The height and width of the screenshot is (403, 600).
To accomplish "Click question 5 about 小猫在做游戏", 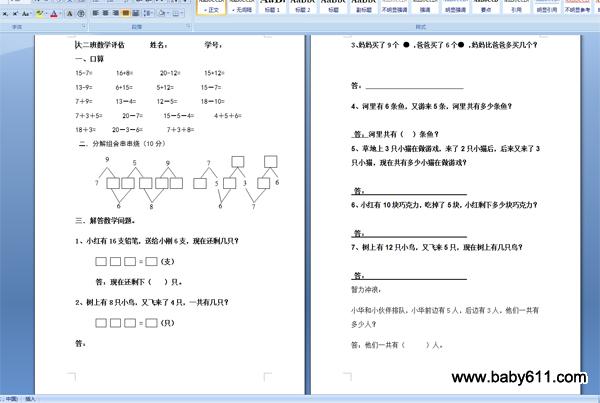I will [x=445, y=155].
